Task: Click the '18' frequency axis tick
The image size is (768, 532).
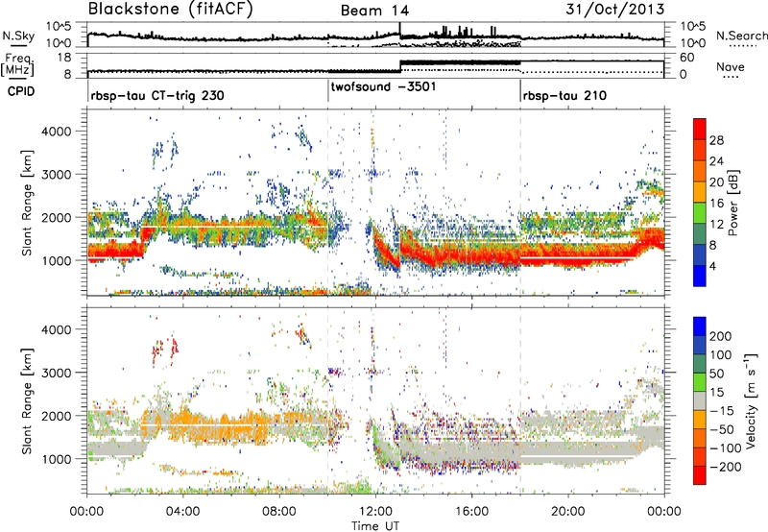Action: [64, 58]
